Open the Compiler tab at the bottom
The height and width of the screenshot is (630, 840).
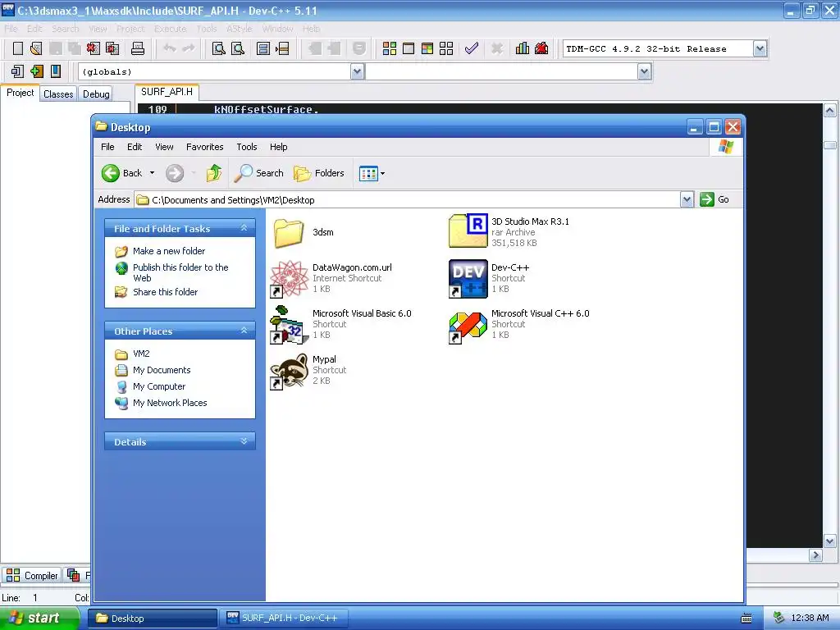[x=32, y=575]
